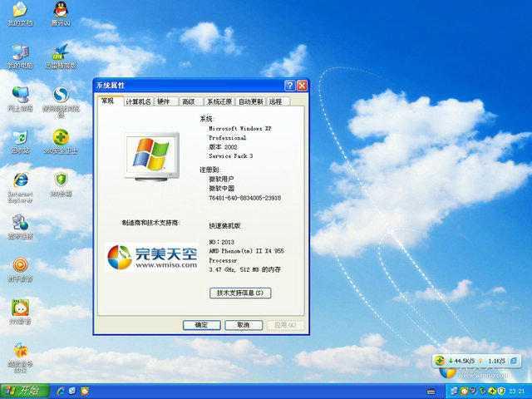532x399 pixels.
Task: Launch the 迅雷 bird desktop icon
Action: [x=61, y=57]
